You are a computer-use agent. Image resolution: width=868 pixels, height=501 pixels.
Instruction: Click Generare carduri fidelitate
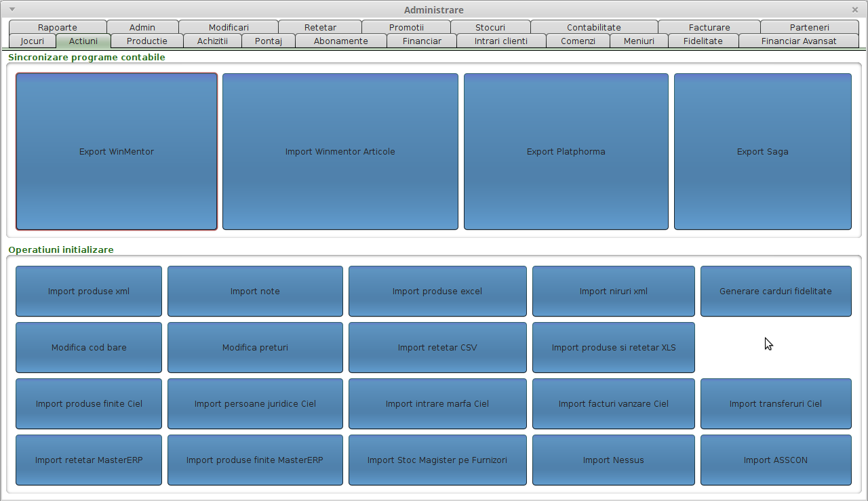(776, 292)
